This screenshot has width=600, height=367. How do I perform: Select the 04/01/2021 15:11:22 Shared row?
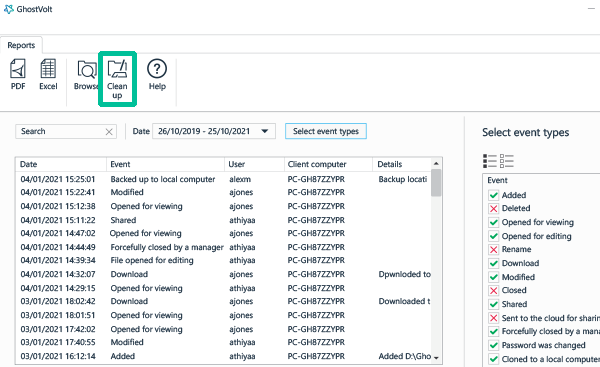point(223,220)
